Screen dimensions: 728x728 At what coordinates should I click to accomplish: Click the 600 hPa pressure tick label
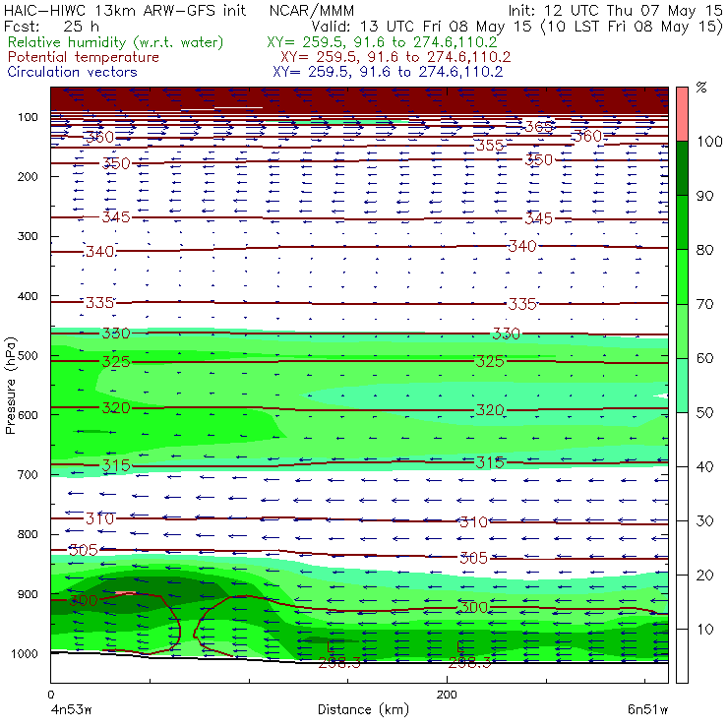coord(28,415)
